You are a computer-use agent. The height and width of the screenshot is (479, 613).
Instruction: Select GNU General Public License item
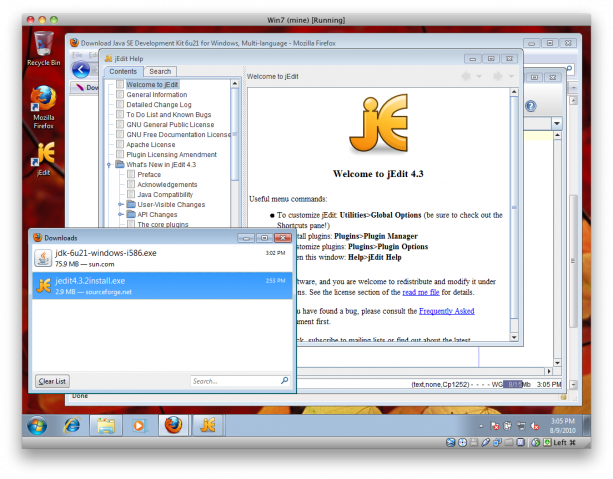[170, 125]
